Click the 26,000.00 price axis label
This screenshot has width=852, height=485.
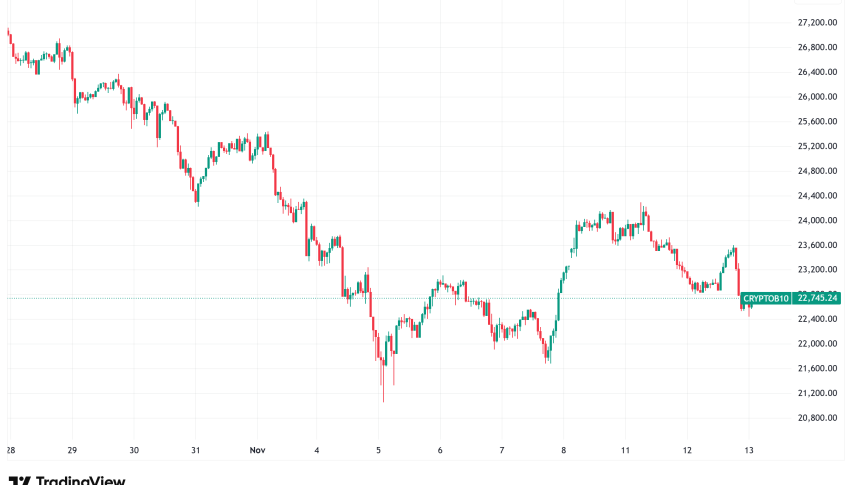pos(817,97)
